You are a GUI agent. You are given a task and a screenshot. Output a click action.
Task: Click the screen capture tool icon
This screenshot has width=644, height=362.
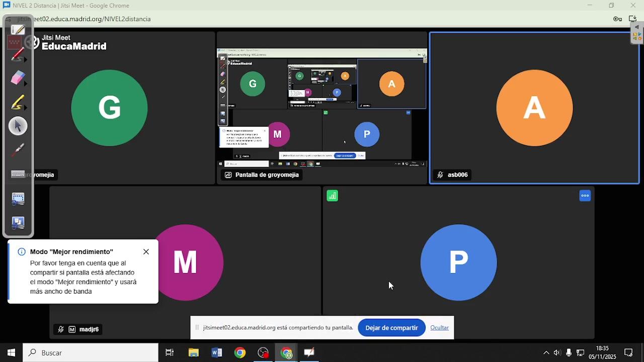[x=18, y=199]
